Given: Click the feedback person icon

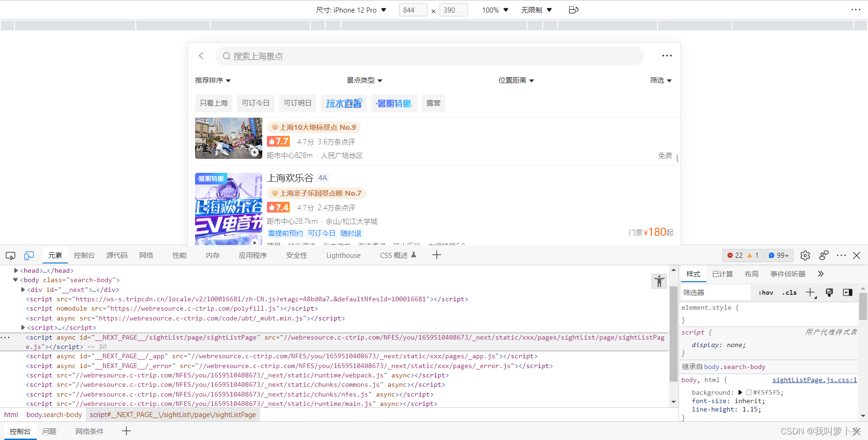Looking at the screenshot, I should (x=824, y=255).
